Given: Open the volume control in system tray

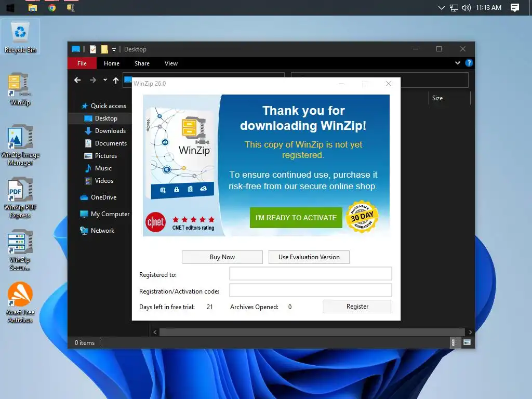Looking at the screenshot, I should (467, 7).
